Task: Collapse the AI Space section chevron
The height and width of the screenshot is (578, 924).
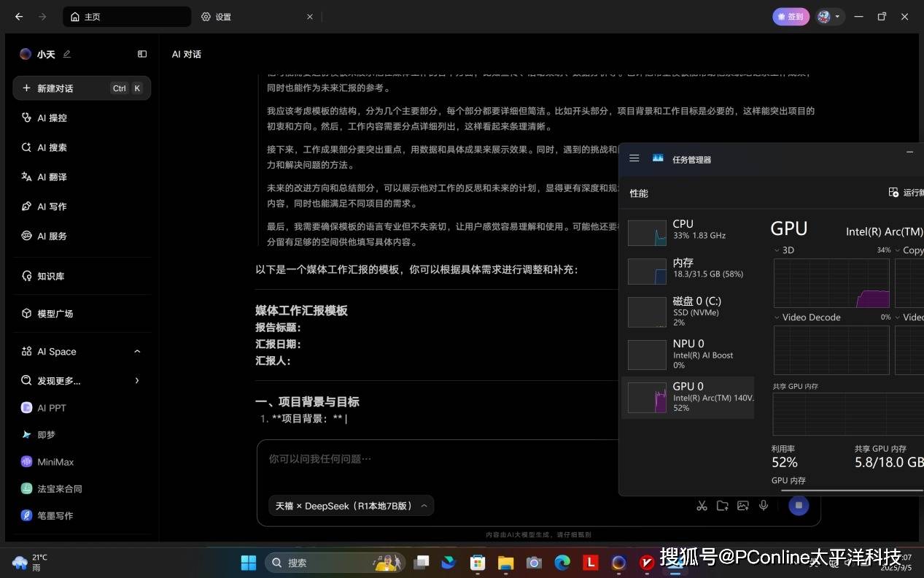Action: click(137, 352)
